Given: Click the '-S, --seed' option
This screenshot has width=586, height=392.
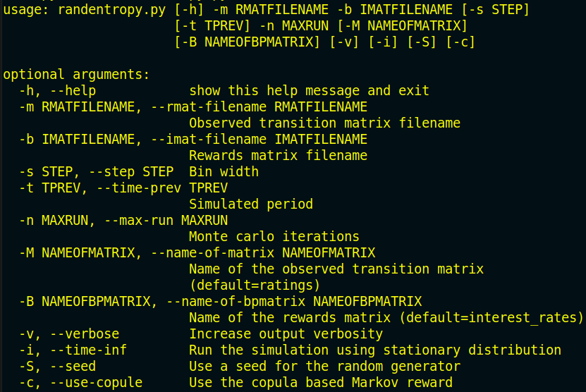Looking at the screenshot, I should coord(58,367).
